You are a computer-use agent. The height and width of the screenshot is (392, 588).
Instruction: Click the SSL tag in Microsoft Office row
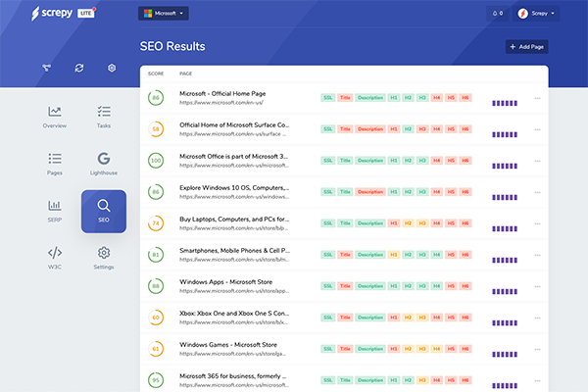click(327, 161)
